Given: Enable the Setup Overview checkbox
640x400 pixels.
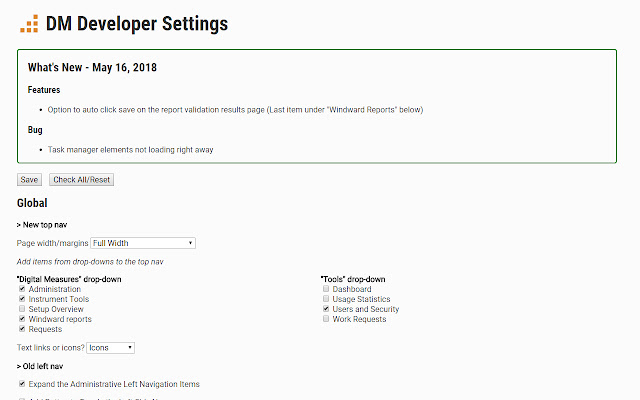Looking at the screenshot, I should coord(22,309).
